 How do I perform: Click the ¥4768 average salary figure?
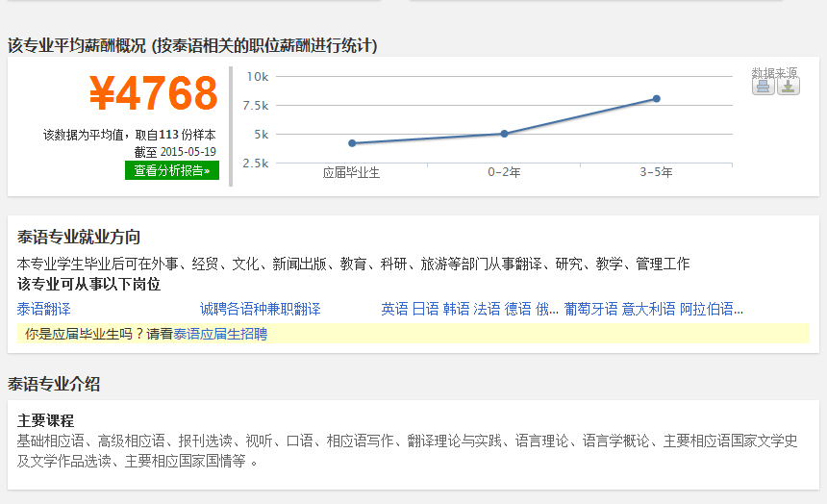[154, 94]
